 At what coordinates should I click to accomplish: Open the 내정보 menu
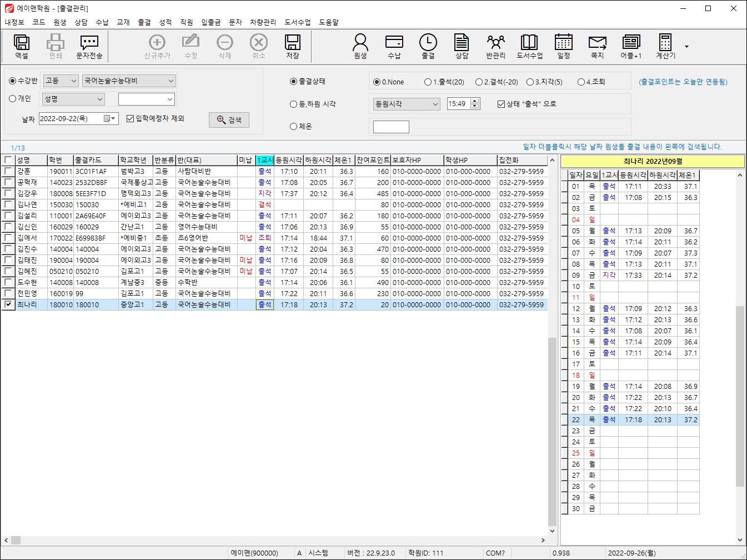[x=14, y=22]
